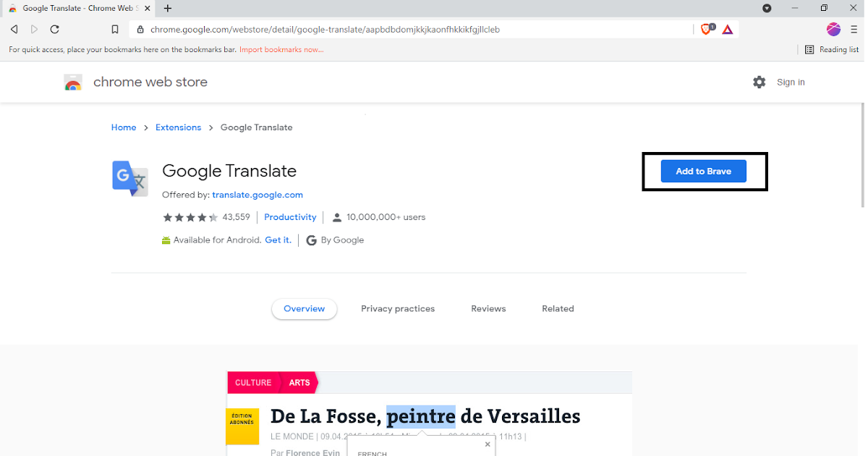Viewport: 868px width, 456px height.
Task: Click the browser profile avatar
Action: (x=833, y=29)
